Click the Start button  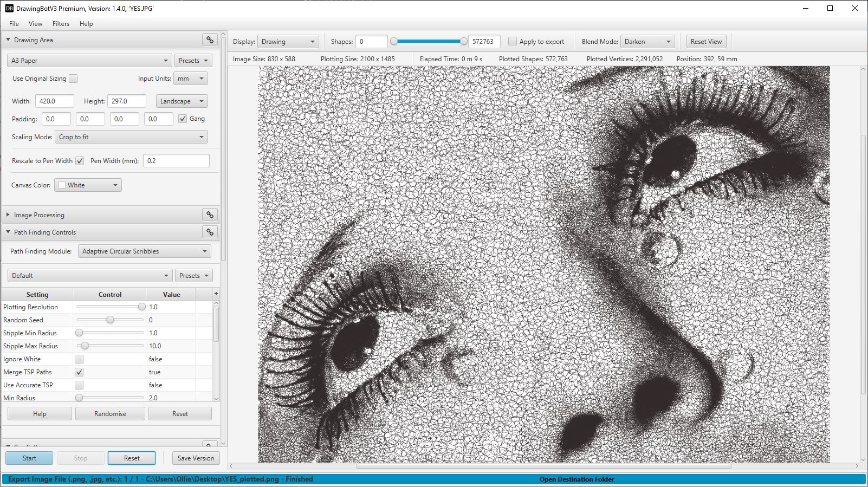29,458
